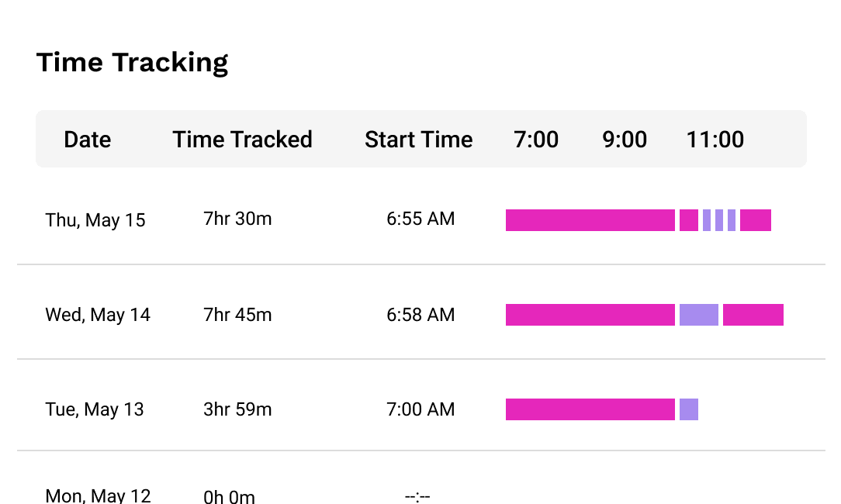Click the Start Time column header
This screenshot has width=841, height=504.
coord(419,140)
